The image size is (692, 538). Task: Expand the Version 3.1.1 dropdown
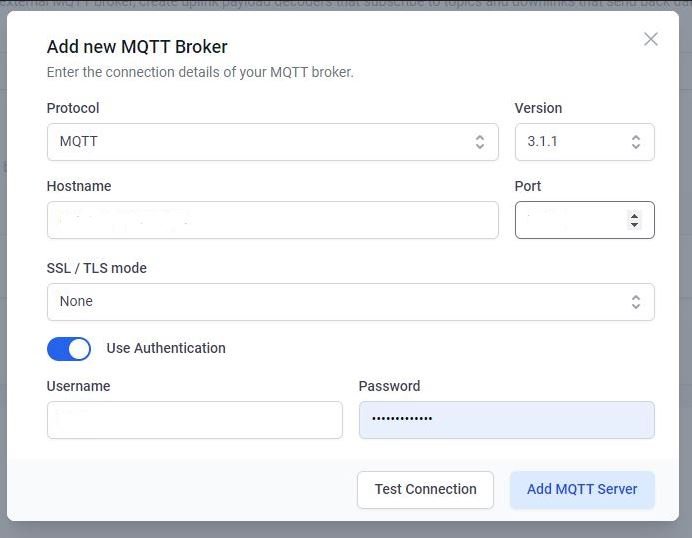584,142
